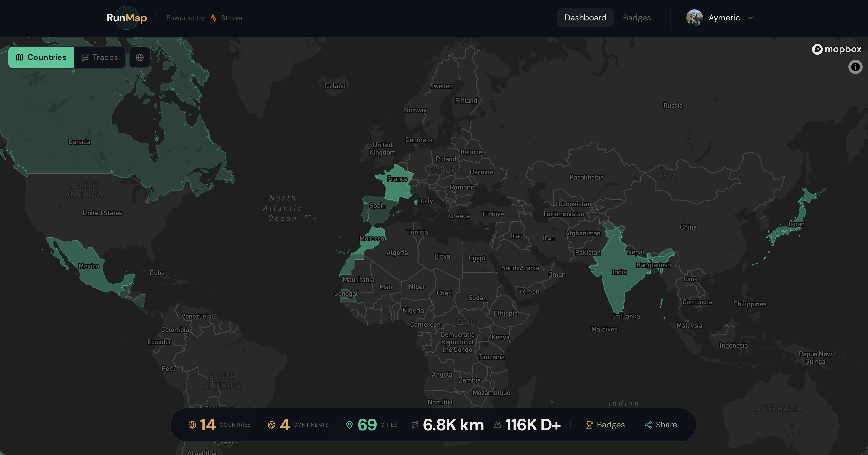Click the share nodes icon
The width and height of the screenshot is (868, 455).
coord(648,425)
